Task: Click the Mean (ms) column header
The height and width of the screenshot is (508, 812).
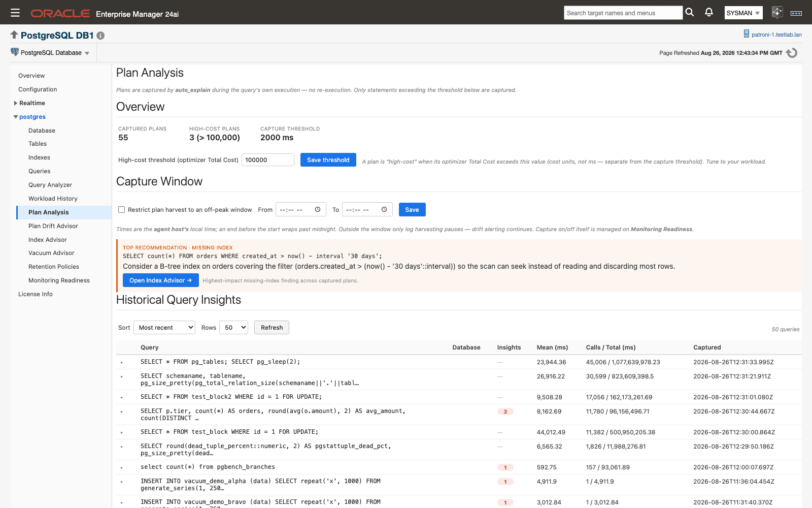Action: (x=552, y=347)
